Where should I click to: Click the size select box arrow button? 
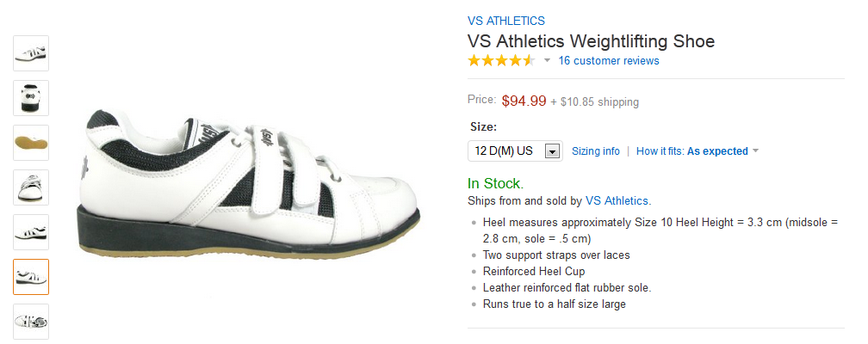(553, 151)
